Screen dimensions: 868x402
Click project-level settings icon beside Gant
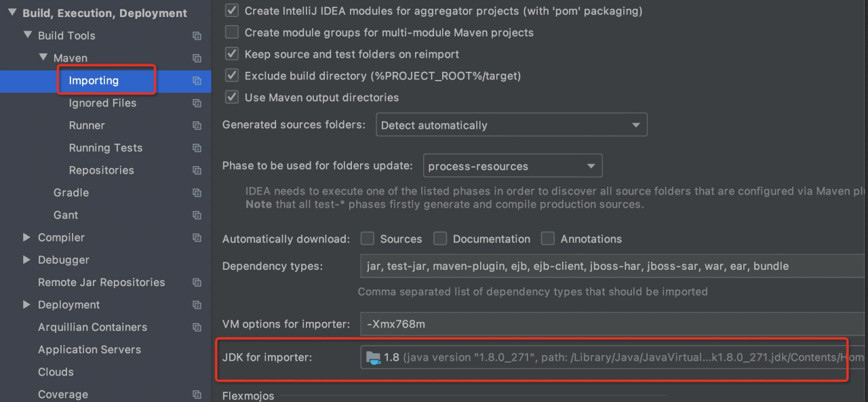tap(197, 215)
